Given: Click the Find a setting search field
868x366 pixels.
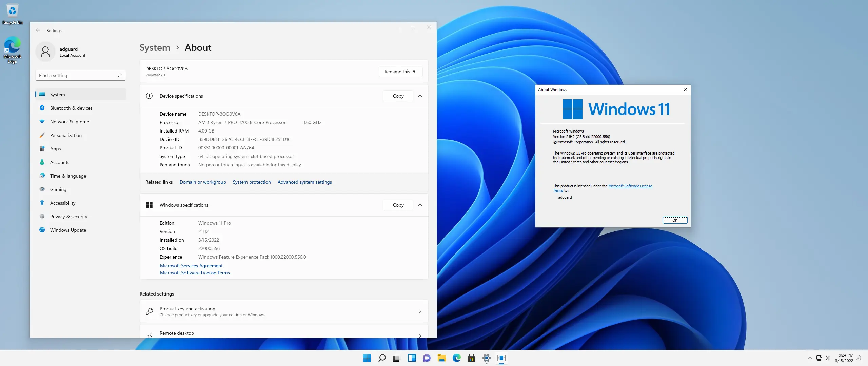Looking at the screenshot, I should tap(76, 75).
